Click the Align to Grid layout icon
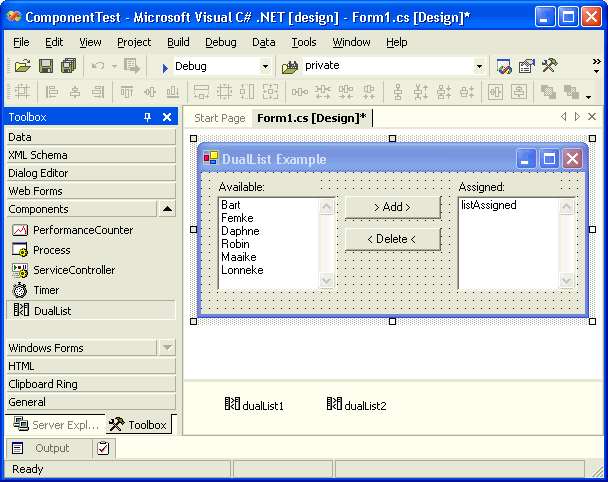The height and width of the screenshot is (482, 608). pos(22,92)
